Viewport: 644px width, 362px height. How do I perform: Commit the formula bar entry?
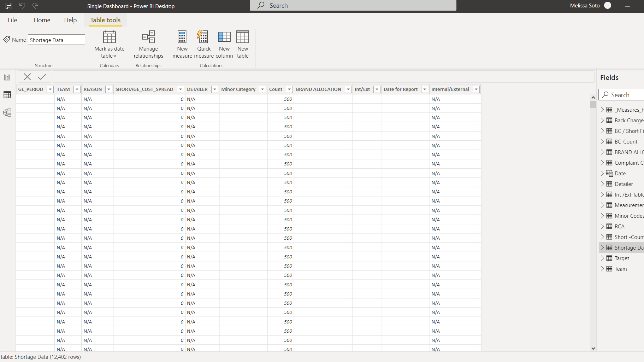pyautogui.click(x=42, y=77)
